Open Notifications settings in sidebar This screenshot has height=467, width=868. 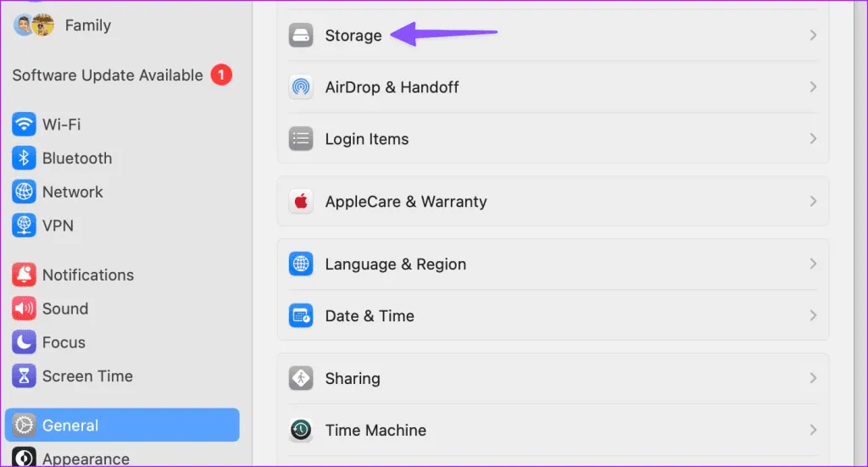click(87, 275)
